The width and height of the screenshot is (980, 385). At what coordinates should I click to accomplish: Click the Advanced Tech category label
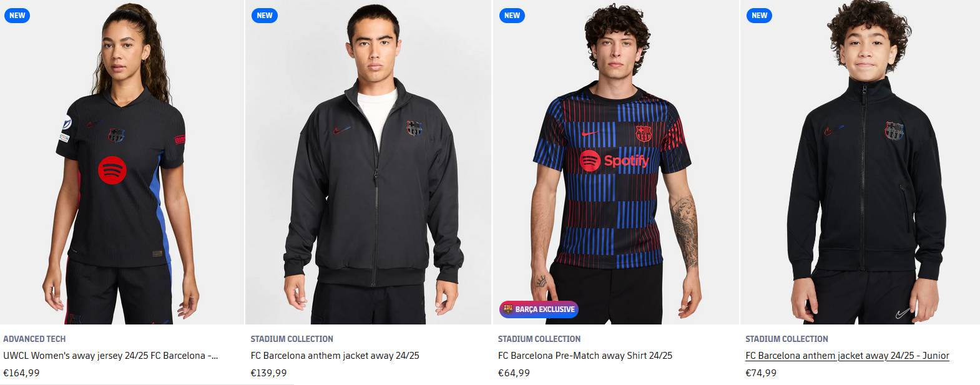coord(34,339)
